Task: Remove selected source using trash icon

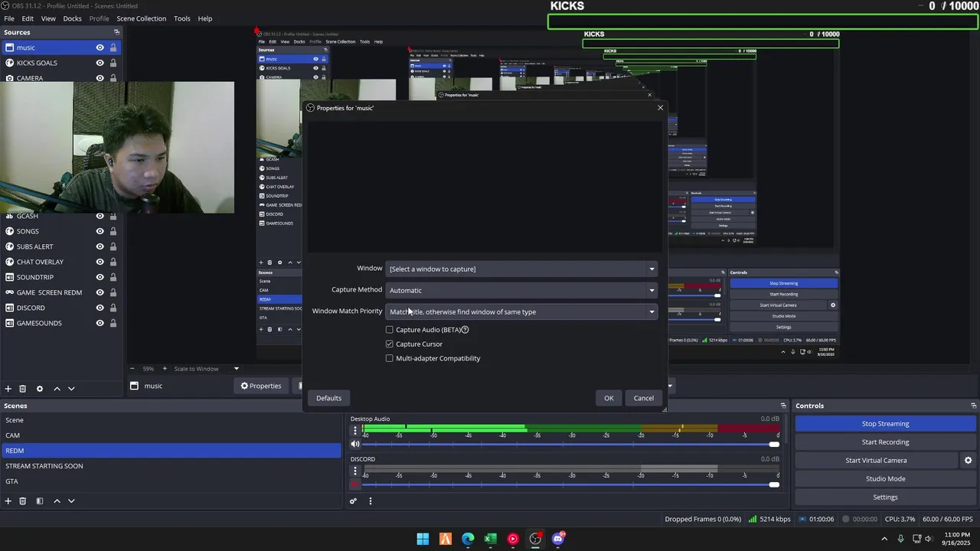Action: pyautogui.click(x=23, y=389)
